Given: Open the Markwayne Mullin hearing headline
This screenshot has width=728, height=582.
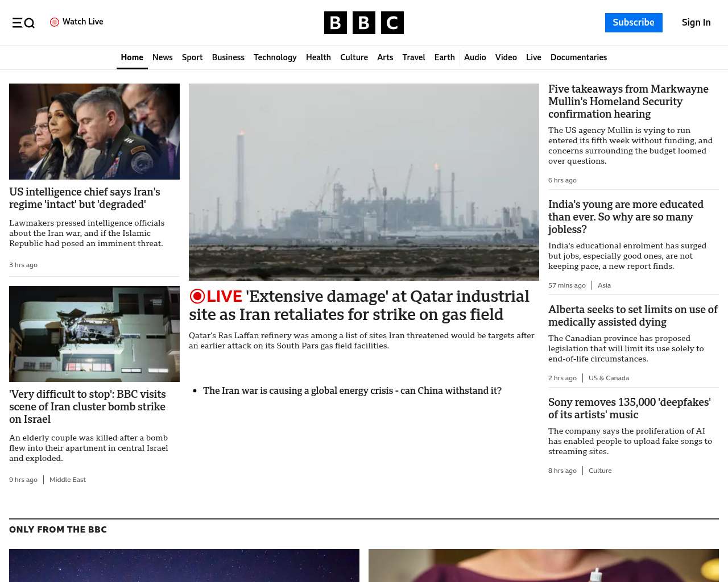Looking at the screenshot, I should coord(628,101).
